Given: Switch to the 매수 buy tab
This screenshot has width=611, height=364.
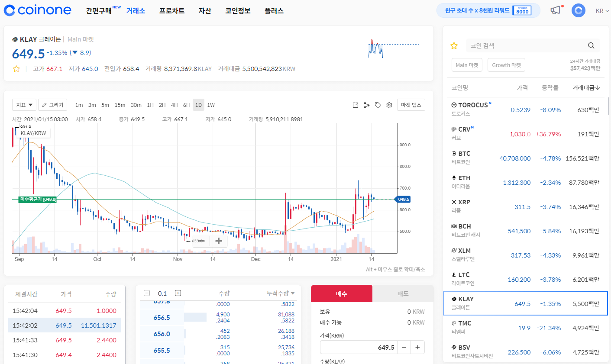Looking at the screenshot, I should pyautogui.click(x=342, y=293).
